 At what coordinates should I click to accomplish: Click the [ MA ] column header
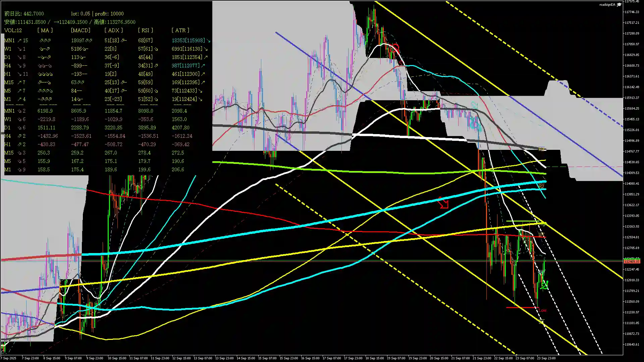click(x=45, y=31)
